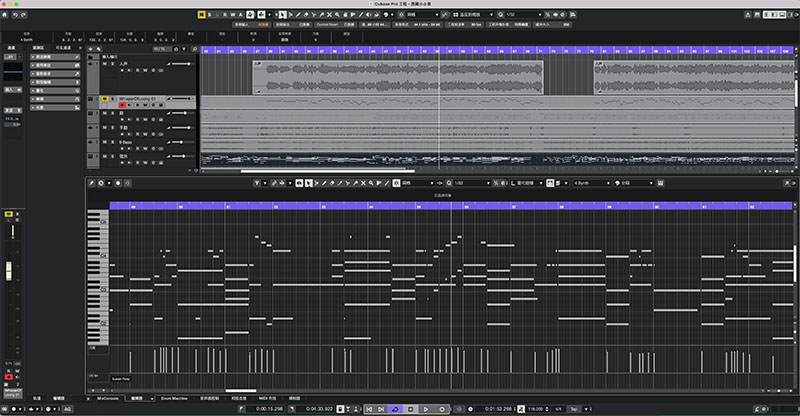
Task: Click go to previous marker transport button
Action: [369, 409]
